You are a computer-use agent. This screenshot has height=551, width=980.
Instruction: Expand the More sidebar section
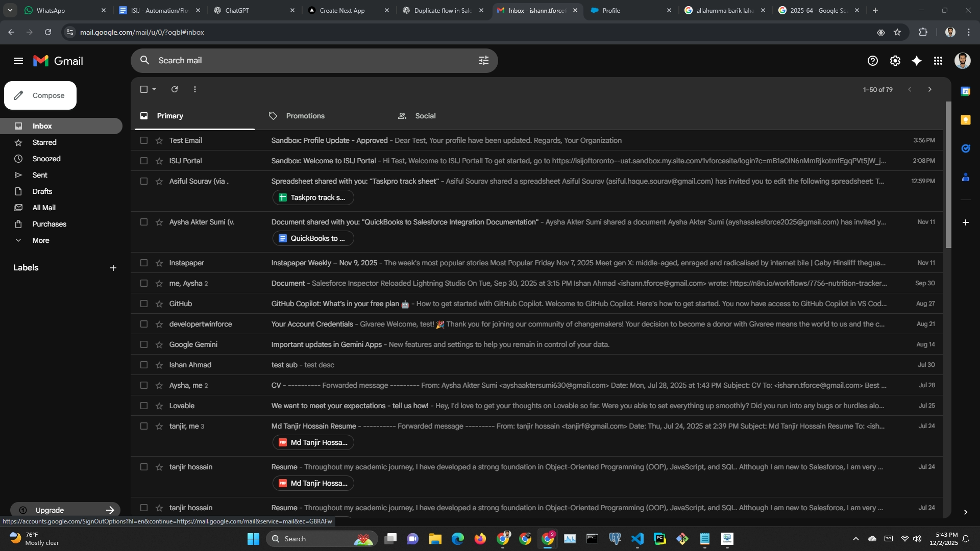(x=41, y=240)
